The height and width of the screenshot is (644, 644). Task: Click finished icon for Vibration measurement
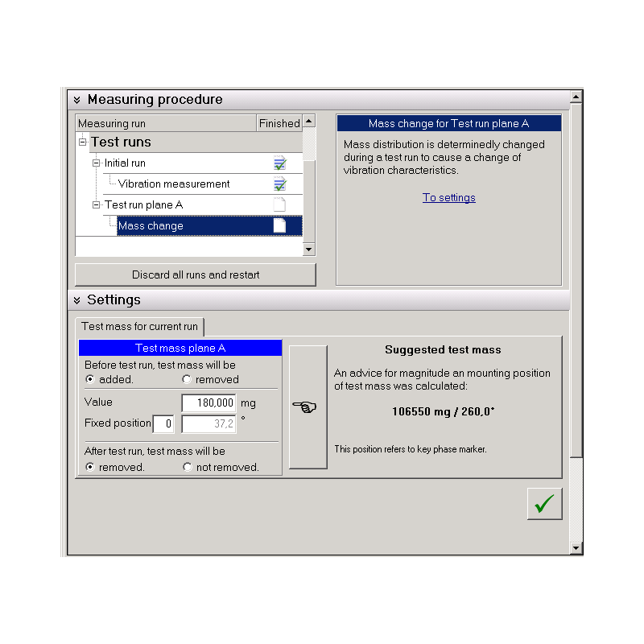tap(279, 184)
